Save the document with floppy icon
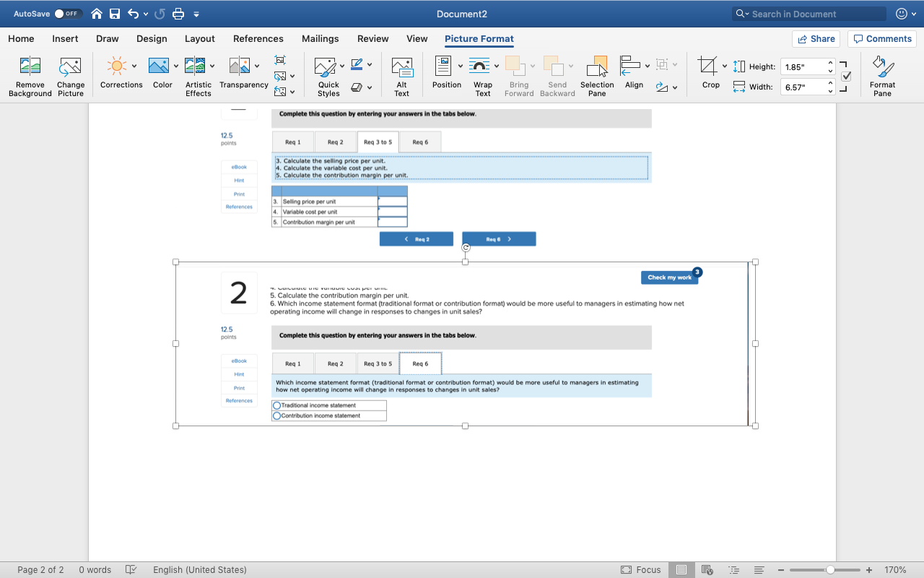Viewport: 924px width, 578px height. (115, 14)
